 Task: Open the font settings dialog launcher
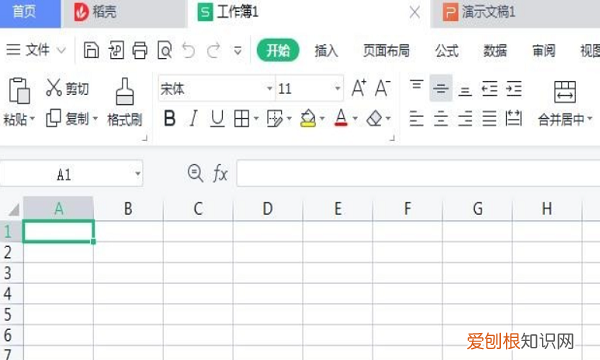[x=392, y=138]
